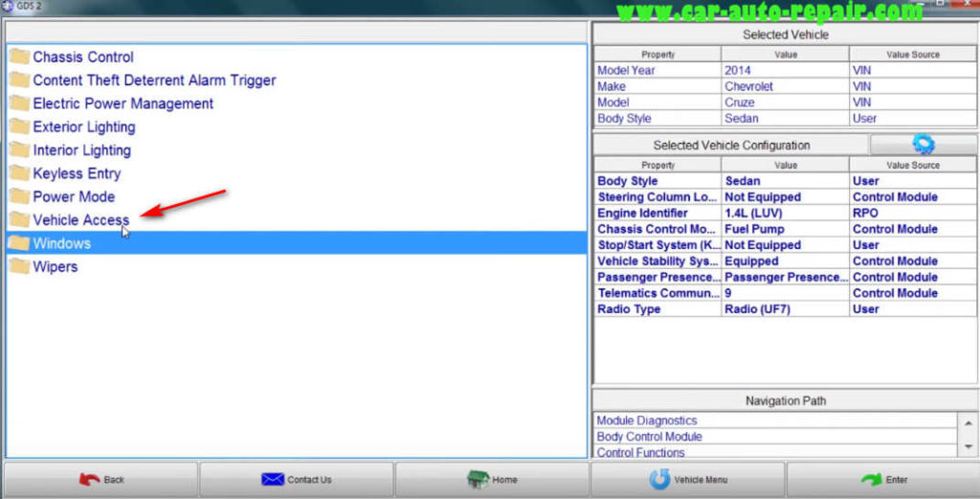This screenshot has width=980, height=499.
Task: Open vehicle configuration gear settings button
Action: pyautogui.click(x=924, y=145)
